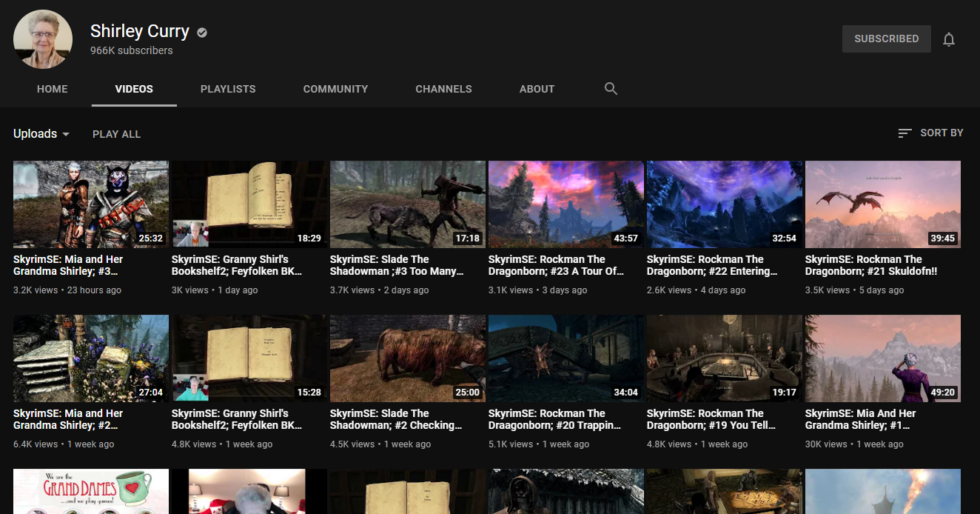The image size is (980, 514).
Task: Open the channel search magnifier icon
Action: tap(611, 89)
